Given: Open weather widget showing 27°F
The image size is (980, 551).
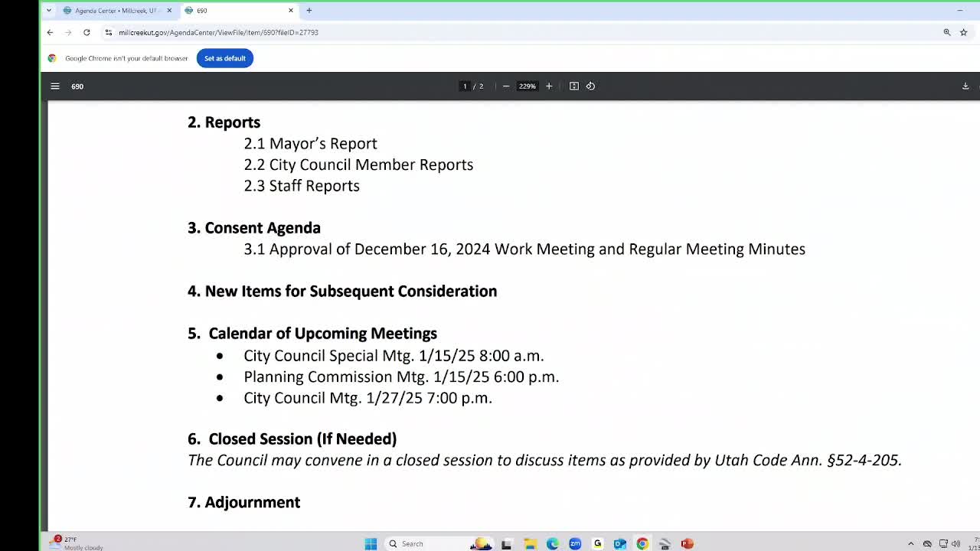Looking at the screenshot, I should coord(77,543).
